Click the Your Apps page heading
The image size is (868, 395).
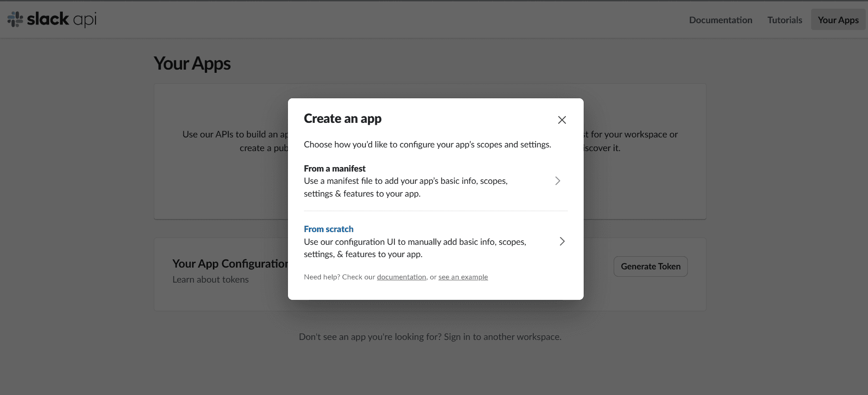pyautogui.click(x=192, y=64)
